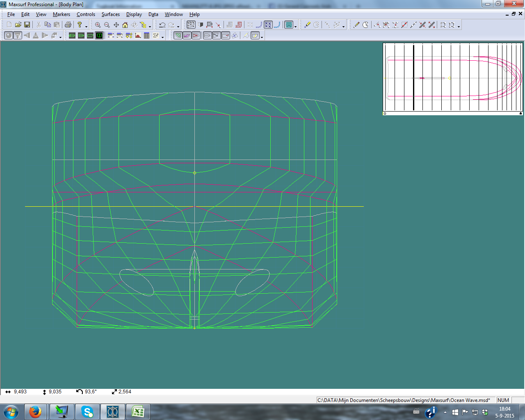Expand the render toolbar options arrow
This screenshot has width=525, height=420.
60,37
